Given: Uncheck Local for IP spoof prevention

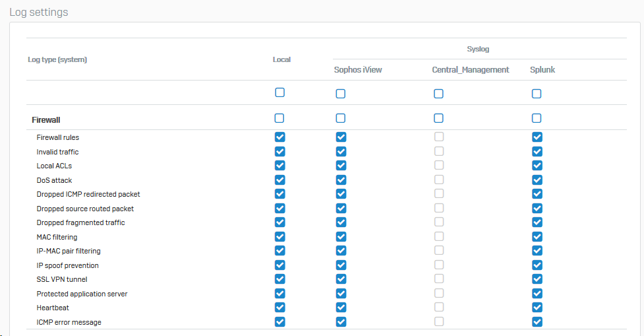Looking at the screenshot, I should 279,265.
